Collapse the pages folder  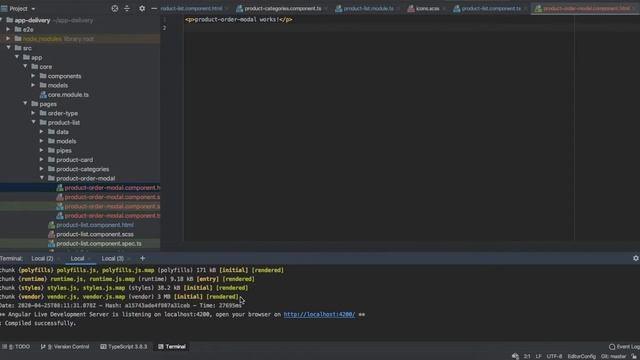point(25,104)
